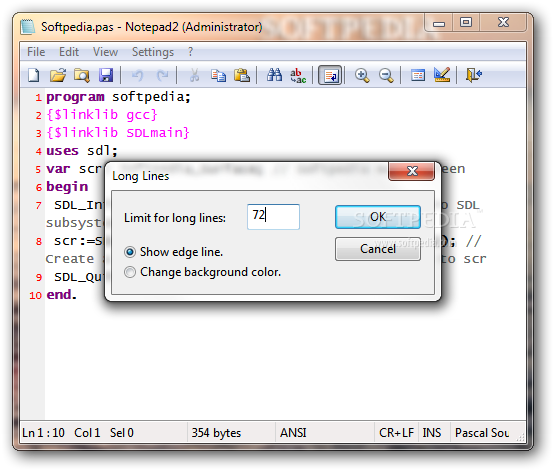Screen dimensions: 554x471
Task: Click the ANSI encoding in status bar
Action: (293, 432)
